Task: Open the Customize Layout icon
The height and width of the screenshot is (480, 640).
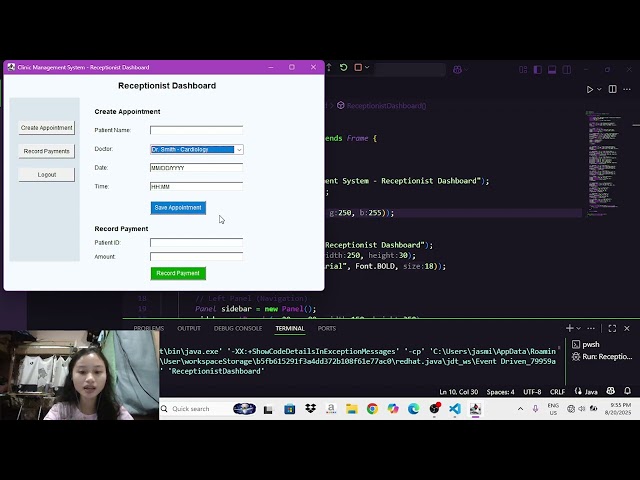Action: tap(523, 70)
